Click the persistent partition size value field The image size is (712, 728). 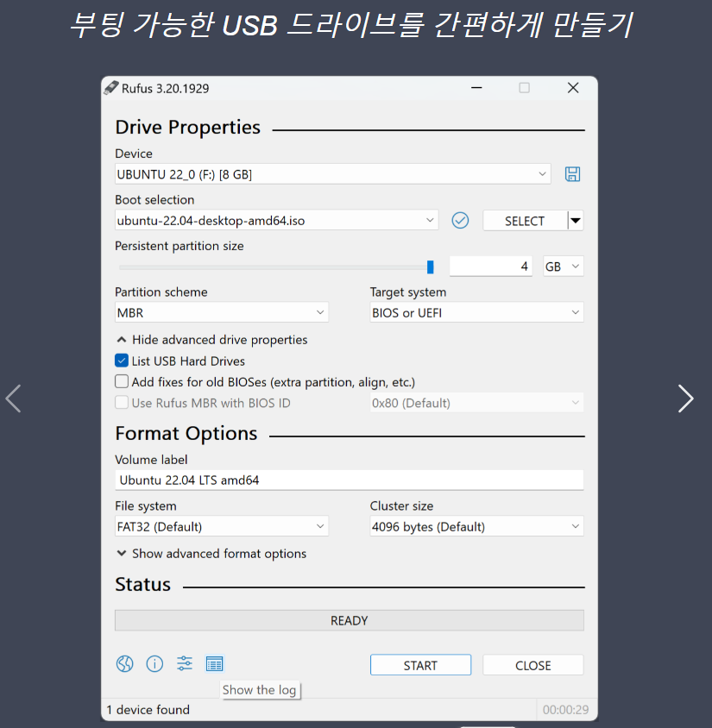coord(490,266)
